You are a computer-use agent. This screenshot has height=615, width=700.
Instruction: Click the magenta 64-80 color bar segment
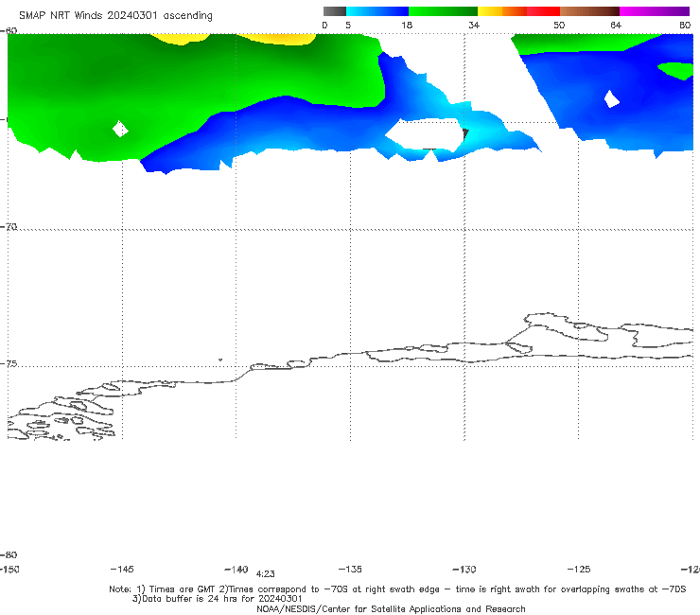click(655, 11)
